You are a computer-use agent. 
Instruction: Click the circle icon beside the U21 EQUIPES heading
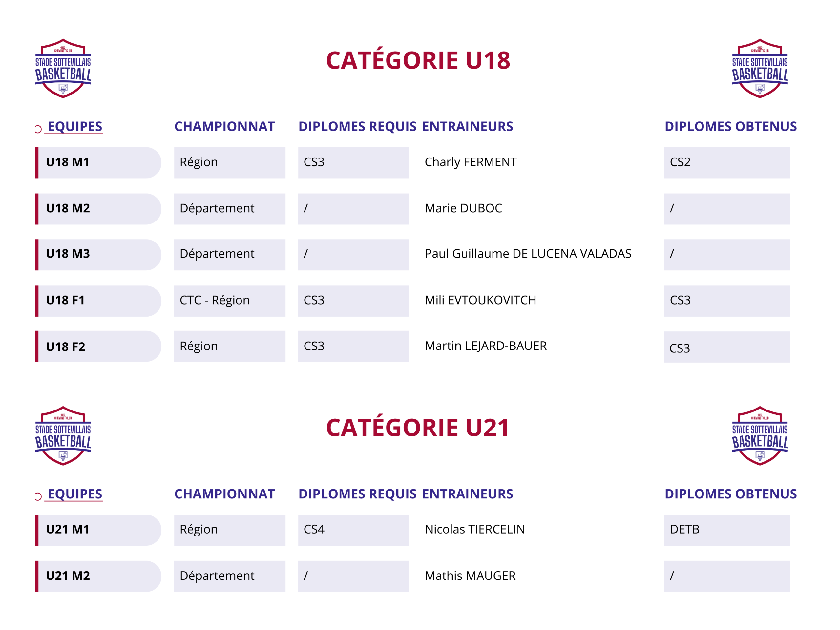pos(38,496)
